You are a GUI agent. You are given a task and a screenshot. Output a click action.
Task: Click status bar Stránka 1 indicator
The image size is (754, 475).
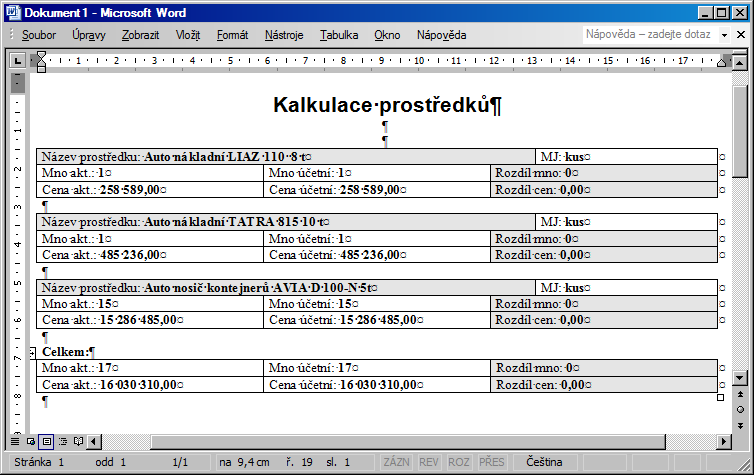click(39, 462)
